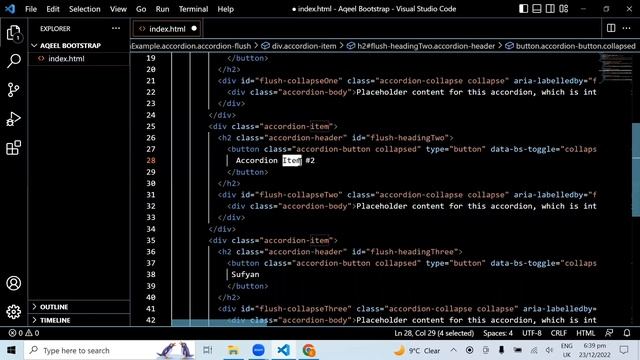Screen dimensions: 640x360
Task: Open the Run menu
Action: click(162, 9)
